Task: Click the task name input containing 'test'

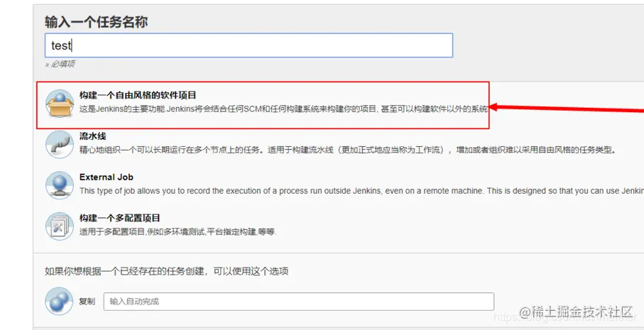Action: [249, 45]
